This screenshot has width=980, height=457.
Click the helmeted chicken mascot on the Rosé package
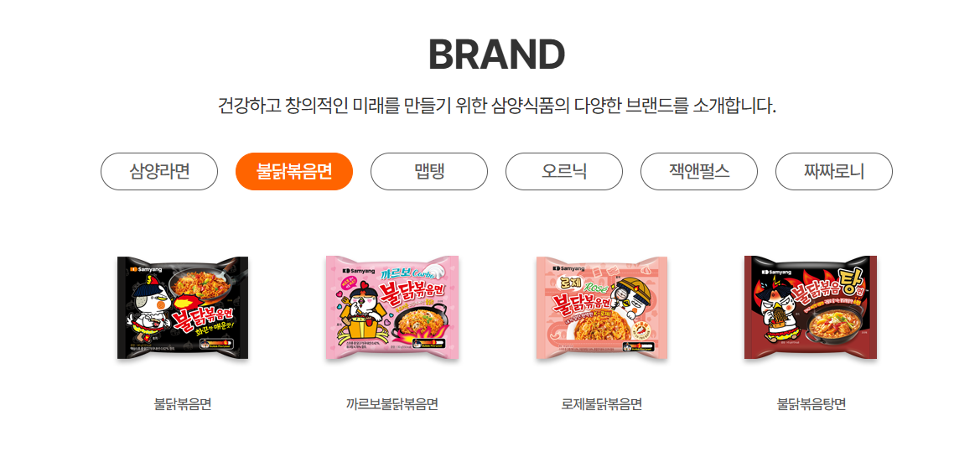pos(632,299)
